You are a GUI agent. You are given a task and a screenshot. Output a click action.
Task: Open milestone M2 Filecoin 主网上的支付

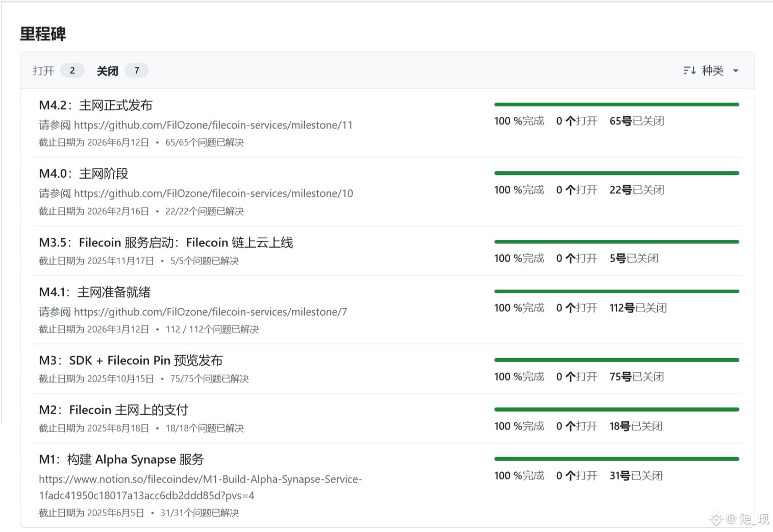pyautogui.click(x=114, y=410)
